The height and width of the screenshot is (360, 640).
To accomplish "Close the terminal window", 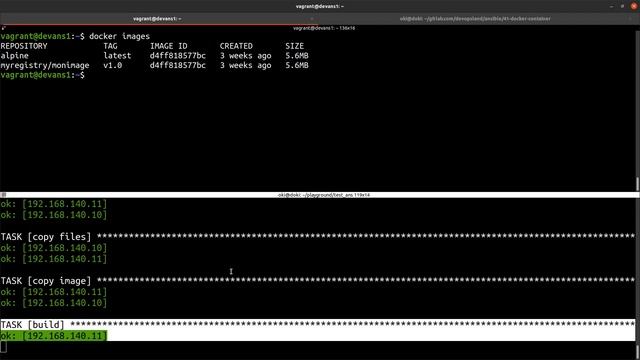I will pos(634,6).
